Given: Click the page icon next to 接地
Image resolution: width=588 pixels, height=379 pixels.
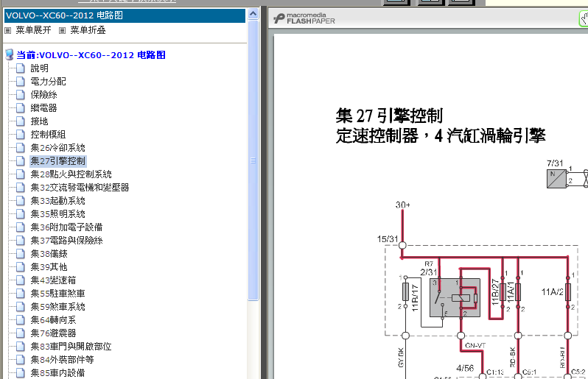Looking at the screenshot, I should point(21,121).
